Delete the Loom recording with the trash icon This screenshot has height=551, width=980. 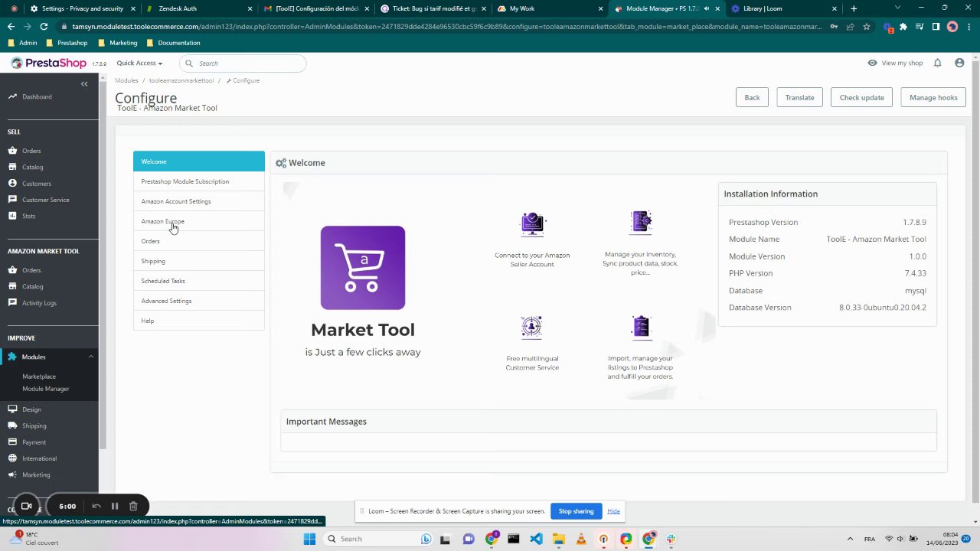point(133,506)
